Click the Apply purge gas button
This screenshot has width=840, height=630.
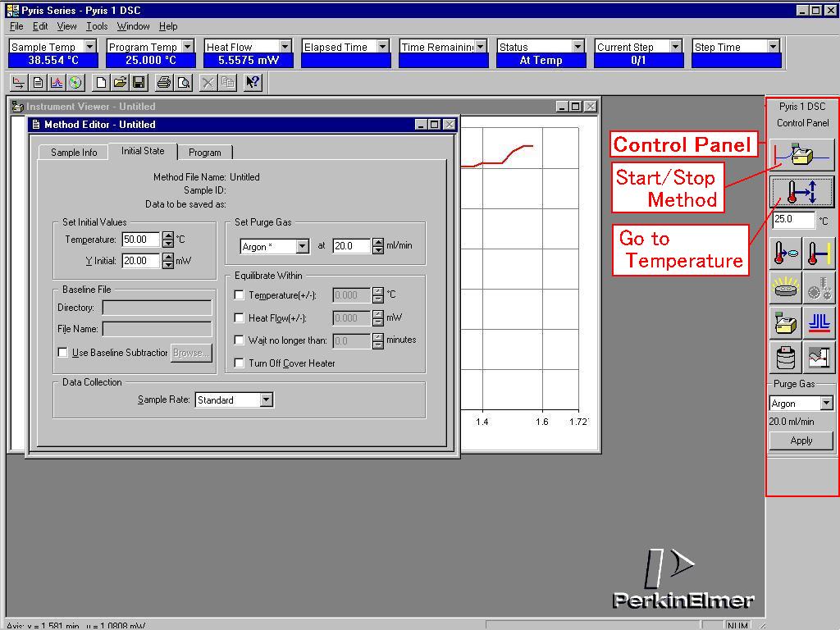tap(801, 441)
